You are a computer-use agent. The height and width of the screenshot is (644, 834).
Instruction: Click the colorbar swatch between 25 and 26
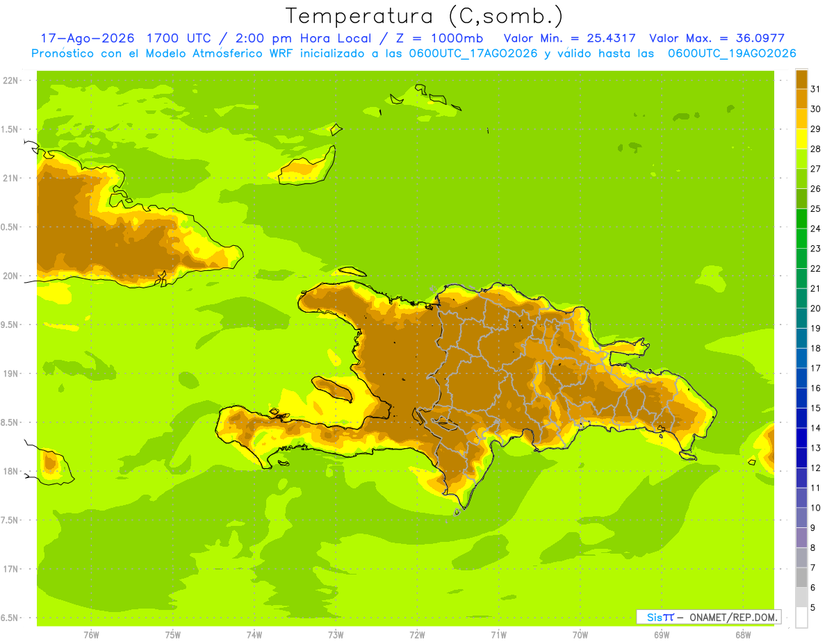[801, 199]
